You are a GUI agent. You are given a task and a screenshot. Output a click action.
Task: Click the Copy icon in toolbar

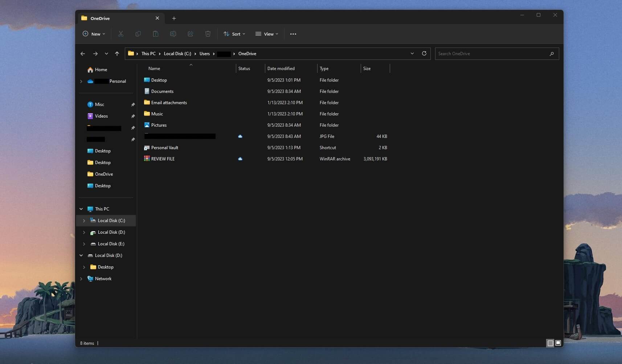(x=138, y=34)
